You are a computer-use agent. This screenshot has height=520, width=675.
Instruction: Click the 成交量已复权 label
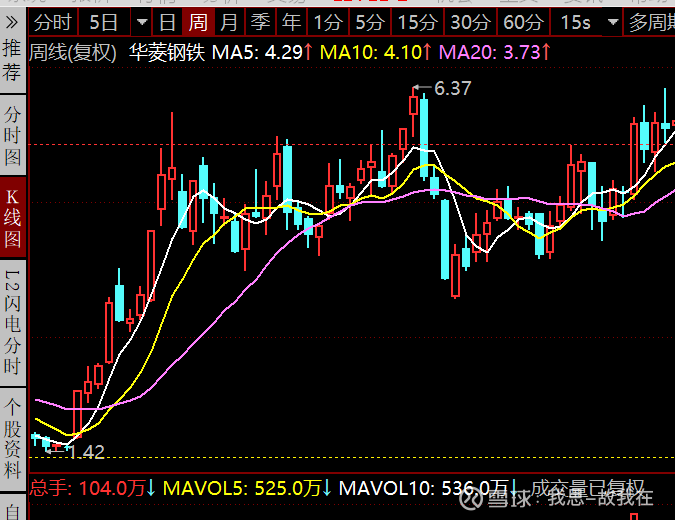(588, 488)
